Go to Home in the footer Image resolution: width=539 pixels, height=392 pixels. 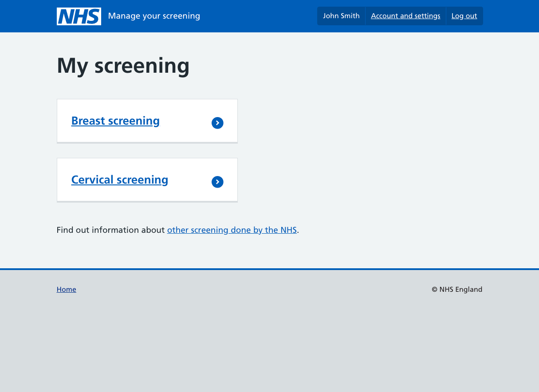(67, 289)
